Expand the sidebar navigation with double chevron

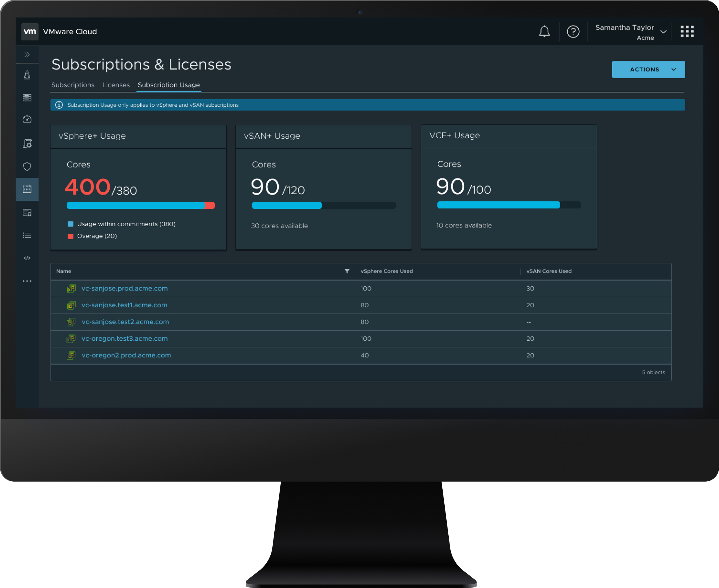point(27,55)
